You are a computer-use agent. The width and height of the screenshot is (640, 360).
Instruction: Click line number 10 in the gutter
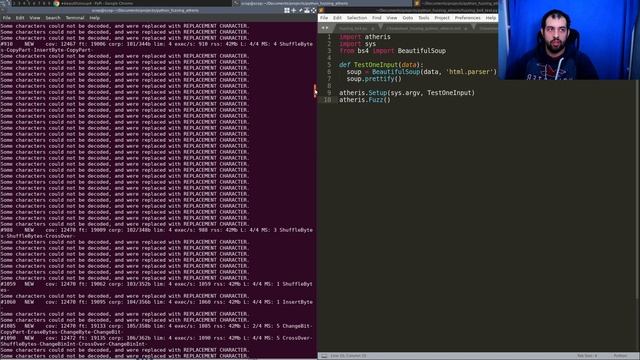pos(328,100)
